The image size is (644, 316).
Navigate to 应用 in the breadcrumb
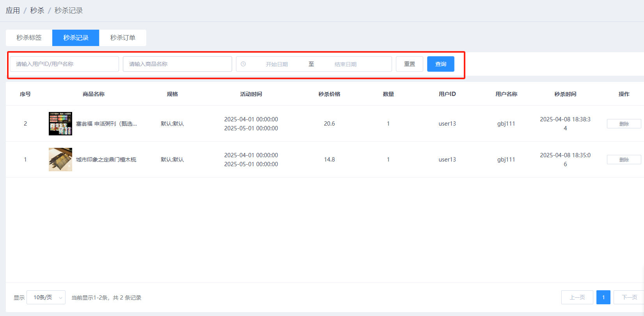[13, 11]
